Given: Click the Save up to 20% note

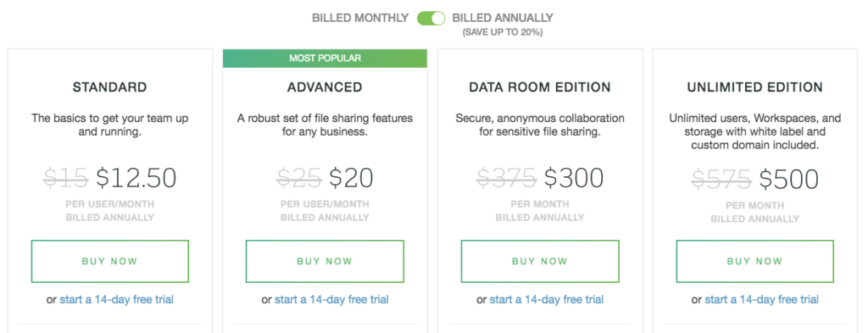Looking at the screenshot, I should (503, 33).
